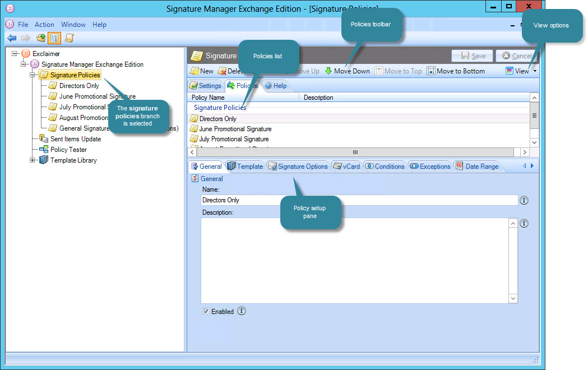This screenshot has width=588, height=370.
Task: Collapse the Exclaimer root node
Action: coord(15,54)
